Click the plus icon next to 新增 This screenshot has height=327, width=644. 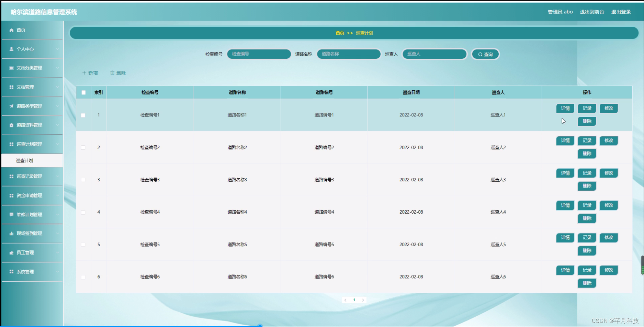tap(83, 72)
